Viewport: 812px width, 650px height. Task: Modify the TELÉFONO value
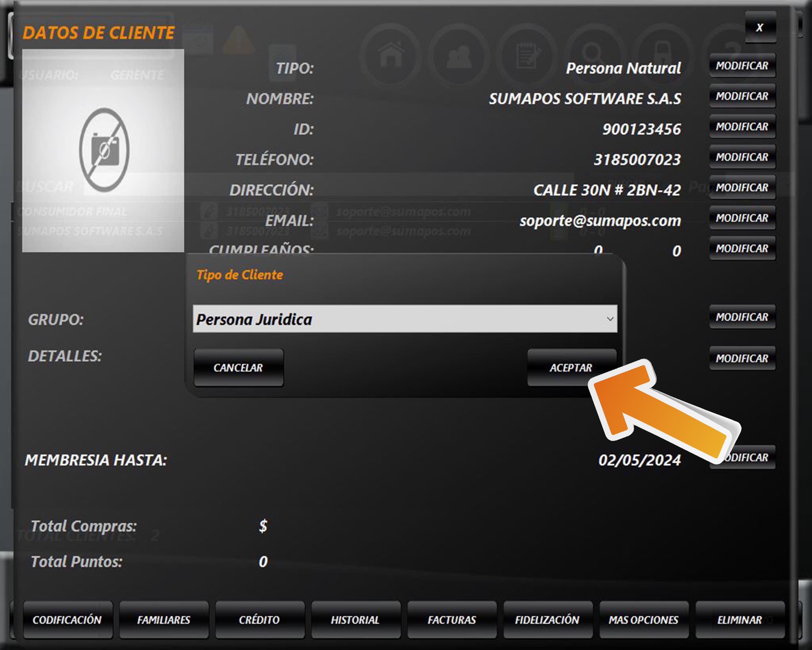tap(742, 158)
